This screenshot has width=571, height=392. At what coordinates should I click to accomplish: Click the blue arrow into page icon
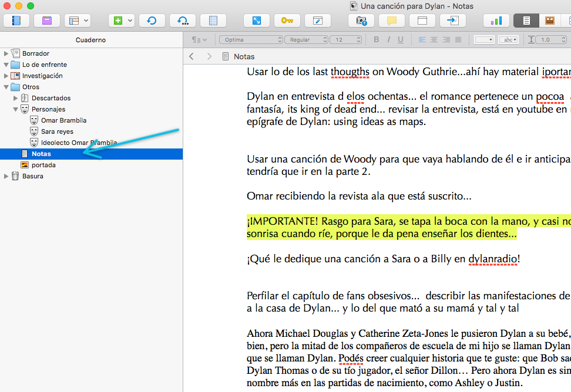point(453,21)
